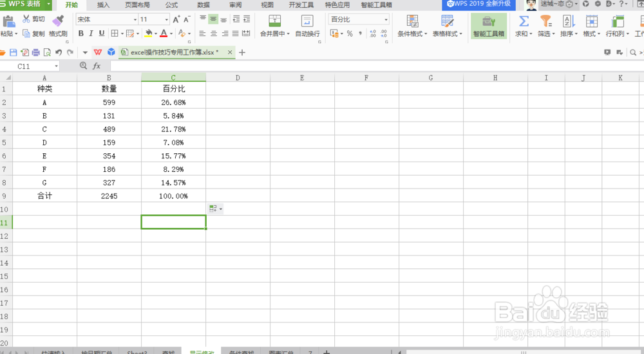
Task: Click the Copy (复制) icon
Action: (x=26, y=33)
